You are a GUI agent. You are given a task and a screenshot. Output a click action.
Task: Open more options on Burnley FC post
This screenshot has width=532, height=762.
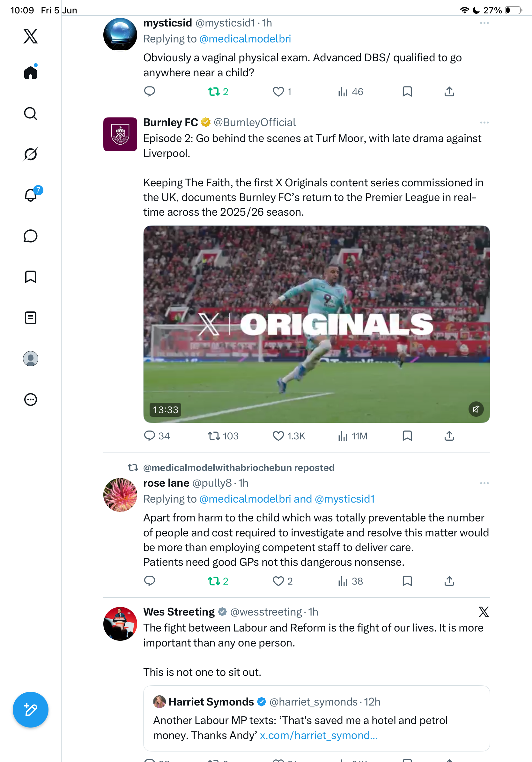point(484,123)
